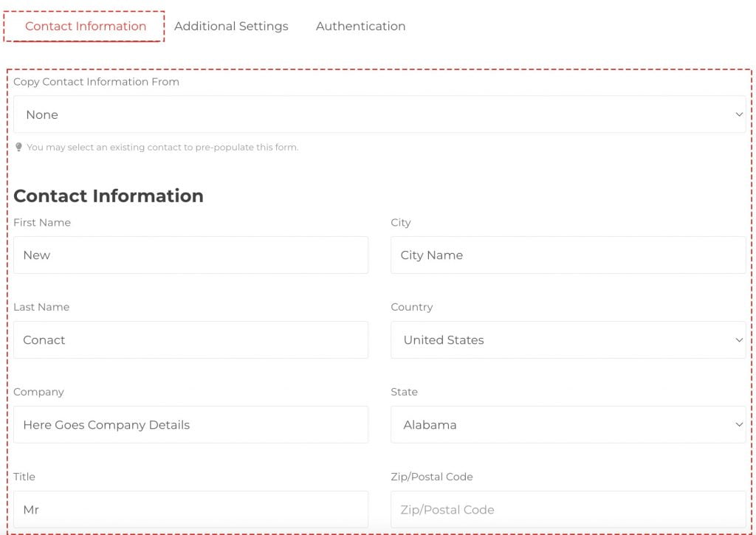756x535 pixels.
Task: Click the First Name field containing New
Action: (190, 255)
